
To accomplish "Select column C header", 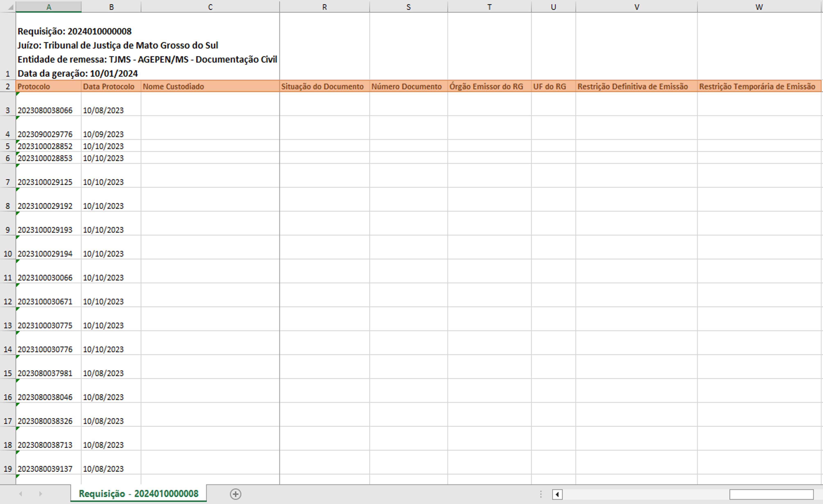I will click(210, 7).
